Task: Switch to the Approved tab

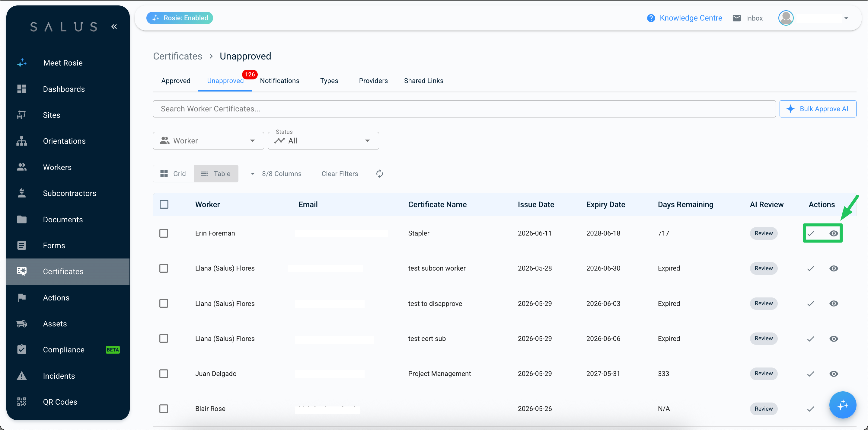Action: tap(176, 81)
